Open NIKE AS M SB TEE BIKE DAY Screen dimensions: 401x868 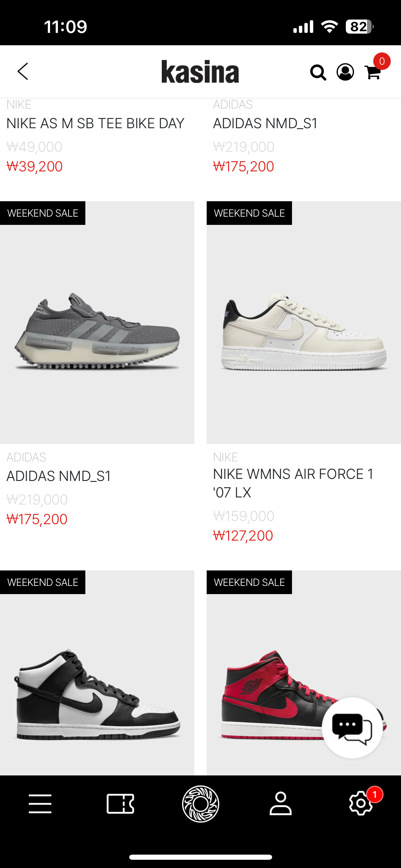[x=95, y=123]
